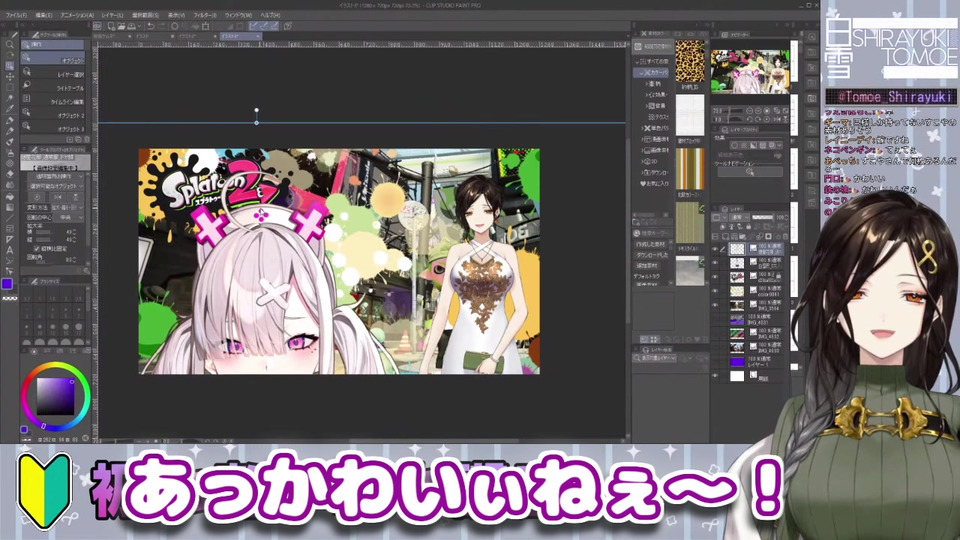This screenshot has width=960, height=540.
Task: Open the Layer Property effect dropdown arrow
Action: [779, 145]
